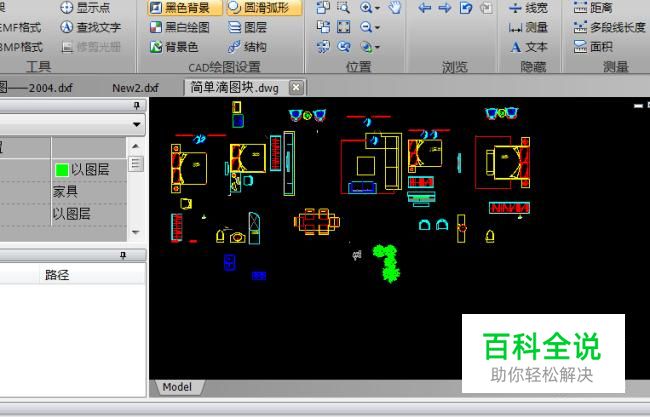Click the zoom-out magnifier icon
Image resolution: width=650 pixels, height=418 pixels.
click(366, 27)
